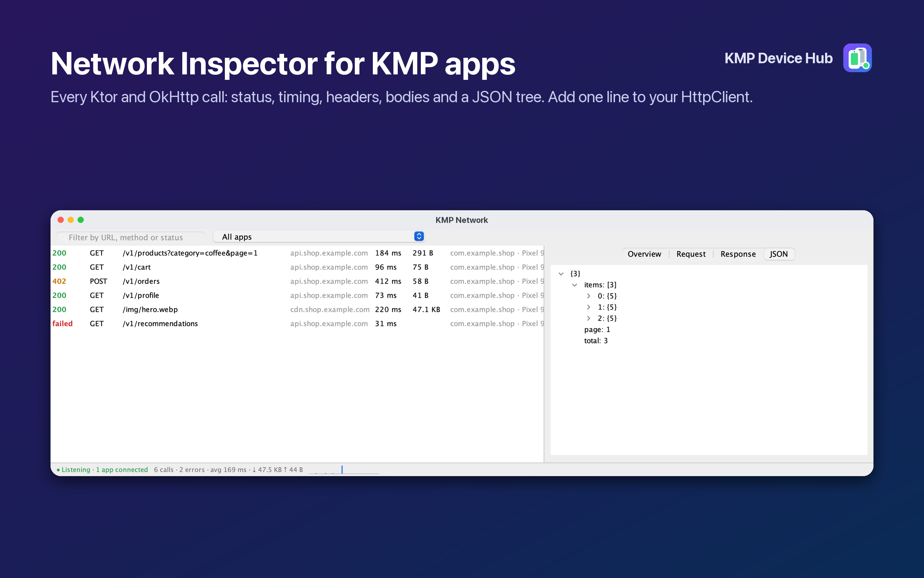The image size is (924, 578).
Task: Click the KMP Network window title
Action: (462, 220)
